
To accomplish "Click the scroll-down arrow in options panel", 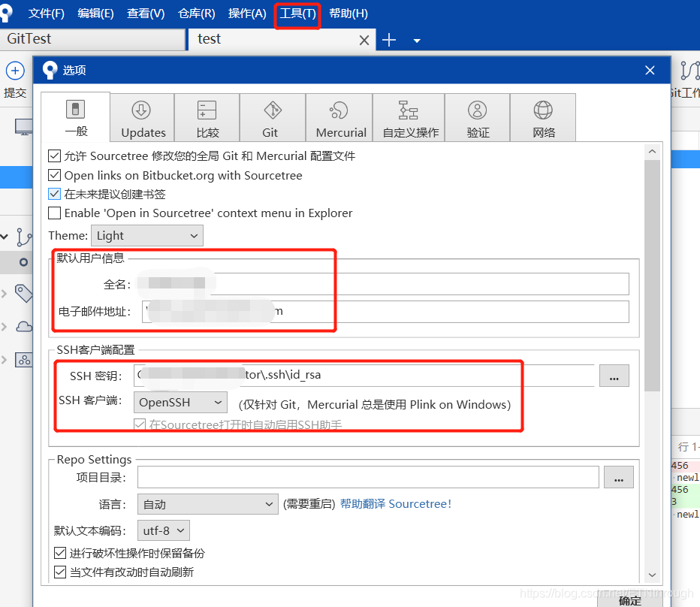I will point(652,575).
